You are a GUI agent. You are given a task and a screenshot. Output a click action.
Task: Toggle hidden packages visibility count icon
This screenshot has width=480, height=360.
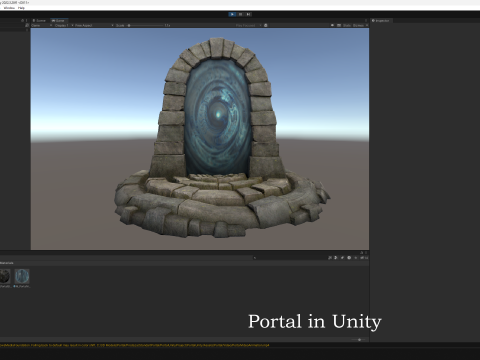[x=364, y=258]
